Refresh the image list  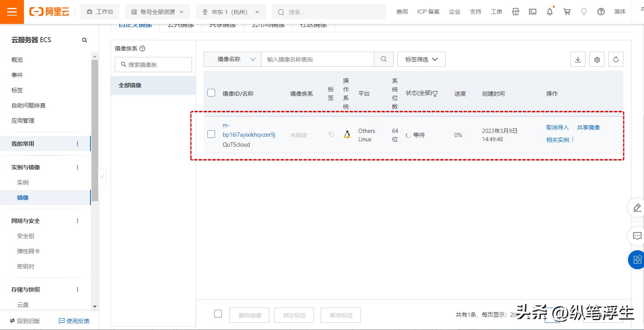[616, 59]
